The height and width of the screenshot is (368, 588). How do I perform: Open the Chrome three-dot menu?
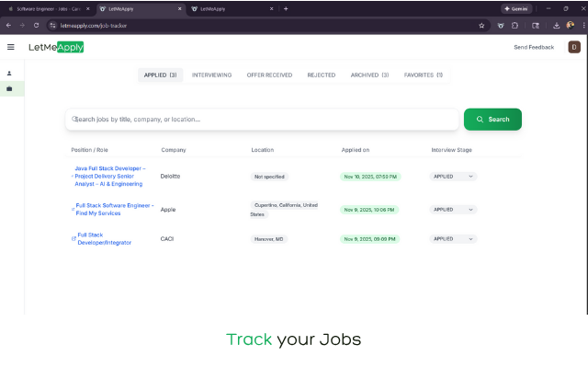click(x=583, y=26)
